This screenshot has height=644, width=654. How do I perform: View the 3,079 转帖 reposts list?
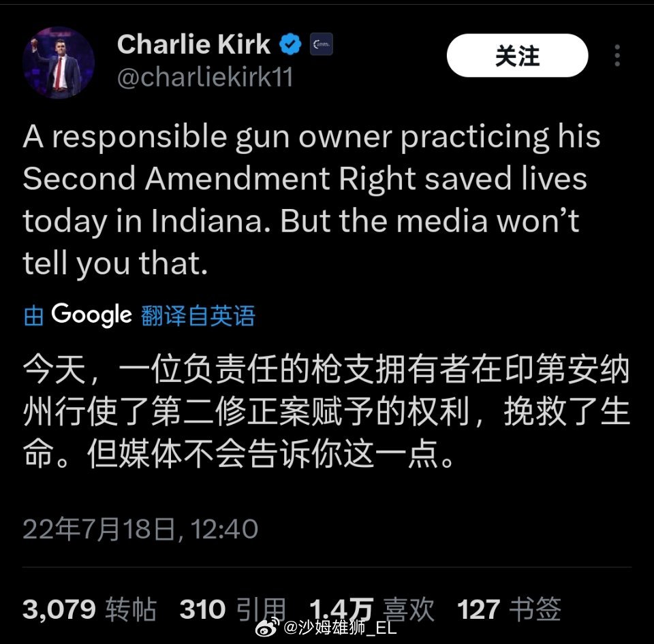click(90, 609)
